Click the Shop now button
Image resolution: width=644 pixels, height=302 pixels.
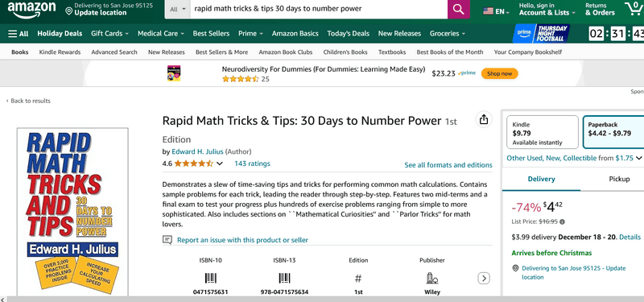499,73
